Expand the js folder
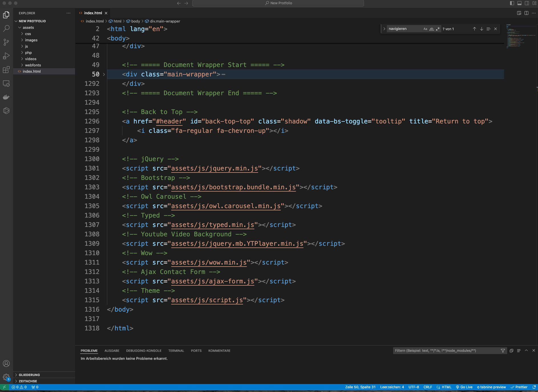 [x=44, y=46]
